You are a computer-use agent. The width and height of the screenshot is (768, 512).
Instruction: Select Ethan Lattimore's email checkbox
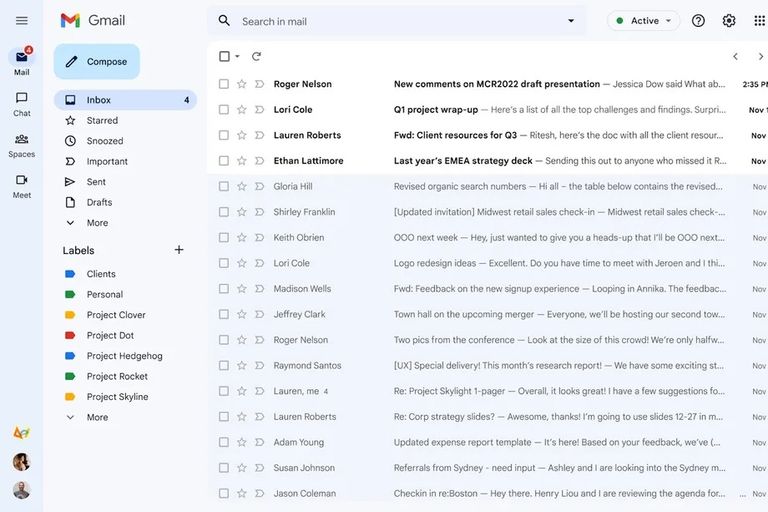(224, 161)
